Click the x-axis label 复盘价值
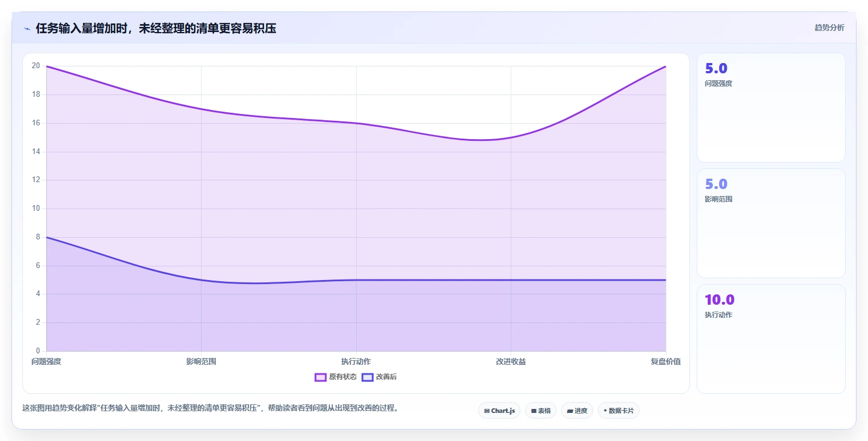Viewport: 868px width, 441px height. pos(666,361)
